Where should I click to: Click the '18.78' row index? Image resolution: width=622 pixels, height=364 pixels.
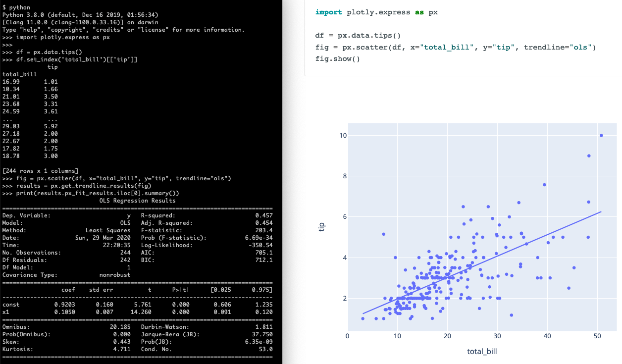click(x=11, y=156)
